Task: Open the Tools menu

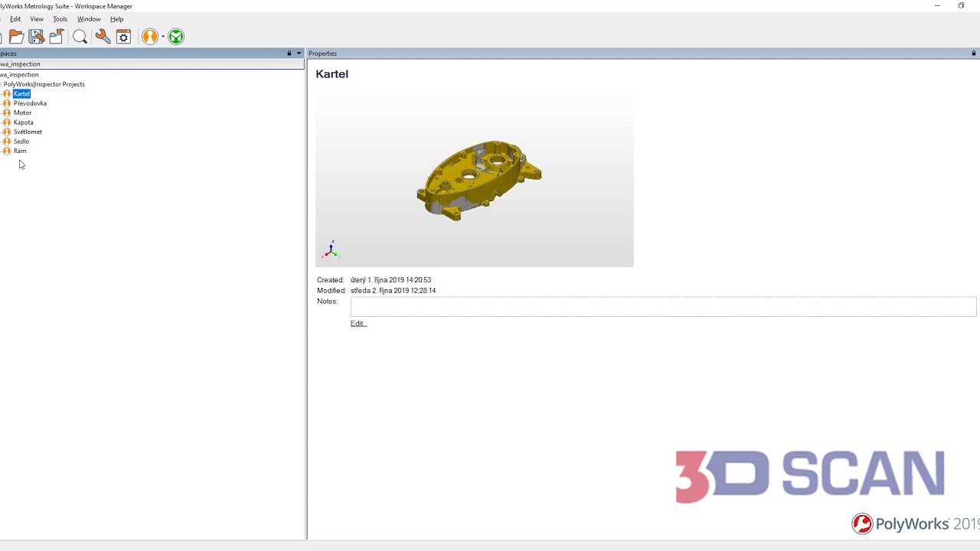Action: coord(60,19)
